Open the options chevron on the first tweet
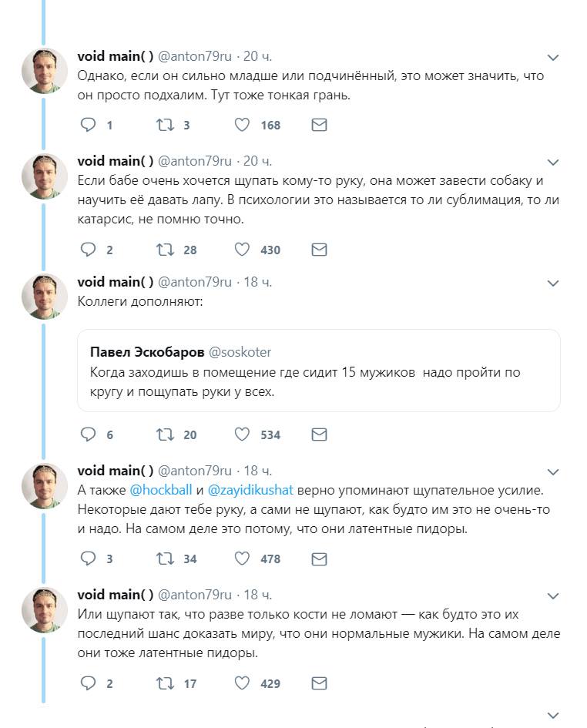Viewport: 587px width, 728px height. click(x=552, y=58)
